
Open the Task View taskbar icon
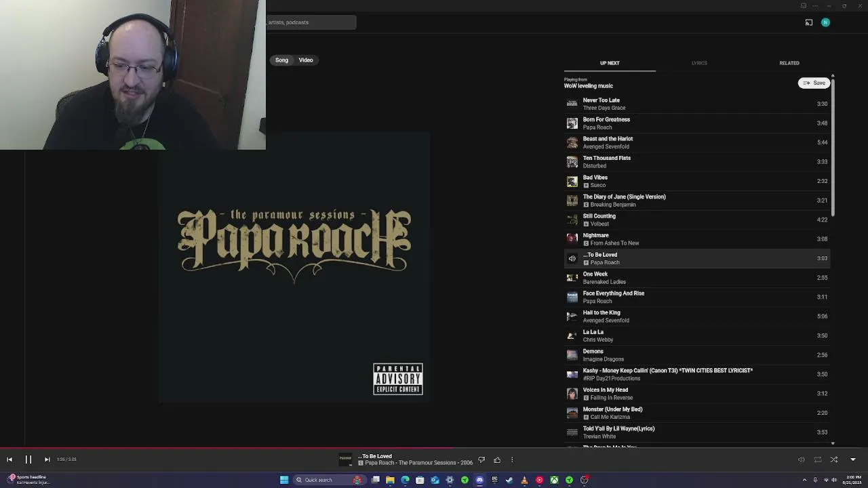(375, 480)
